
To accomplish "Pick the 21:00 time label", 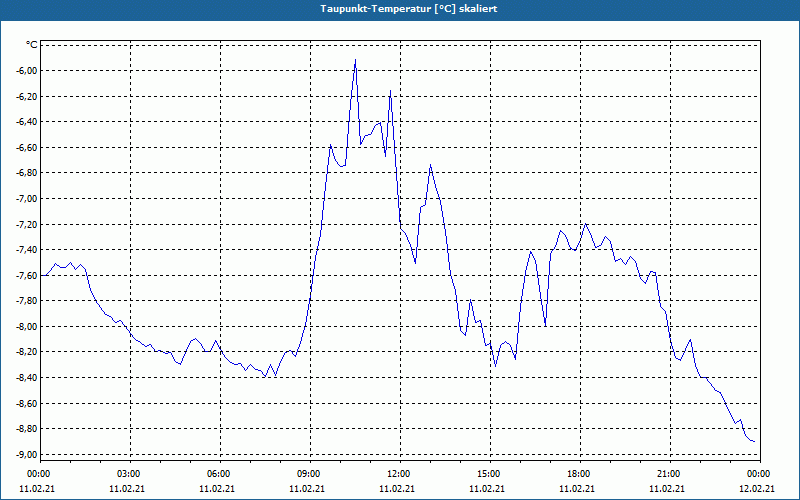I will [670, 474].
